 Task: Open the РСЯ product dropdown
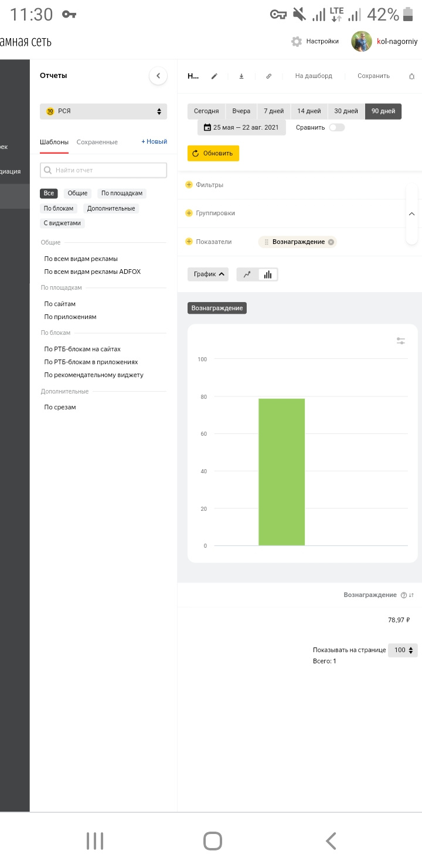(103, 111)
